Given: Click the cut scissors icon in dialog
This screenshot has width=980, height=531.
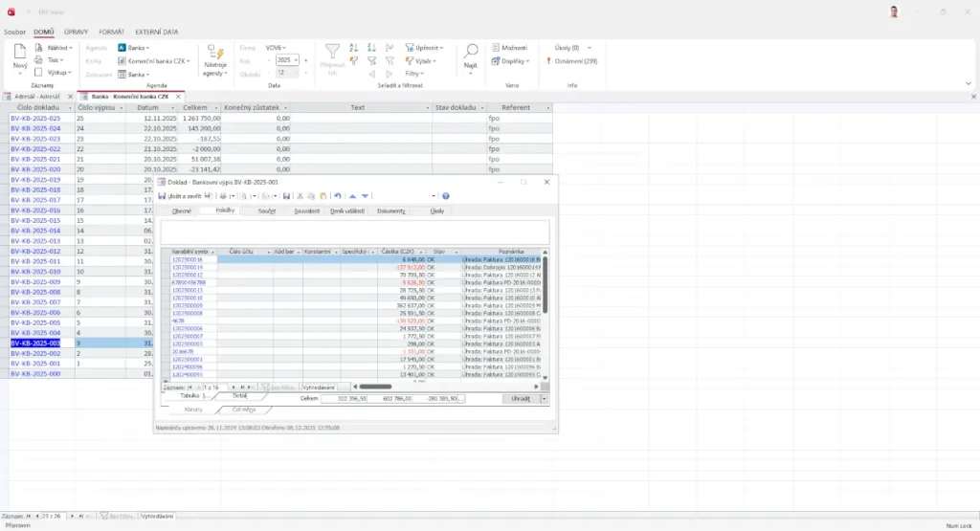Looking at the screenshot, I should [299, 196].
